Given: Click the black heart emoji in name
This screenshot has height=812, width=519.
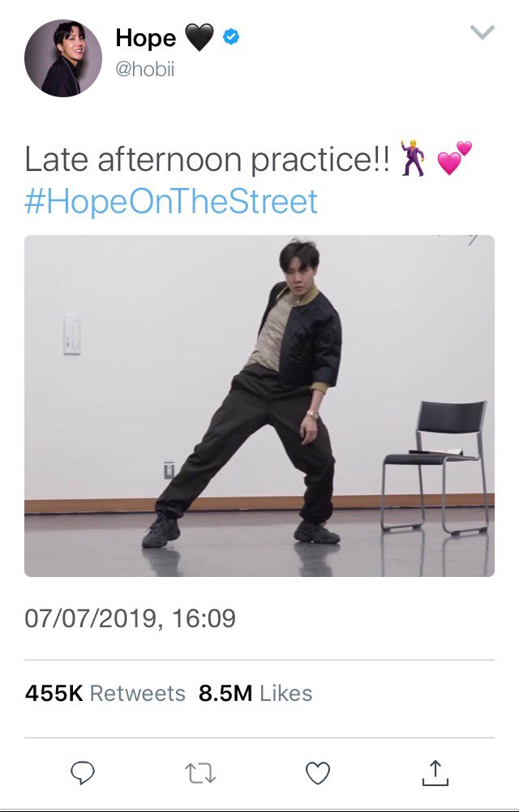Looking at the screenshot, I should click(x=199, y=38).
